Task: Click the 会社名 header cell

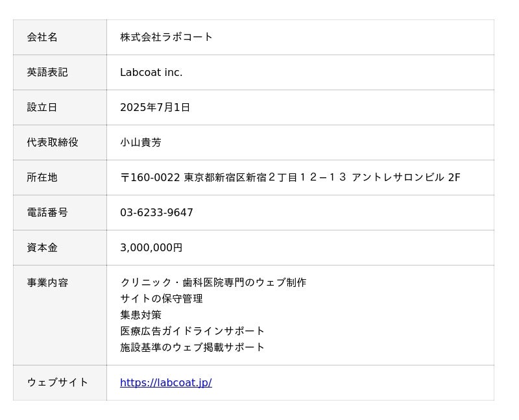Action: point(60,37)
